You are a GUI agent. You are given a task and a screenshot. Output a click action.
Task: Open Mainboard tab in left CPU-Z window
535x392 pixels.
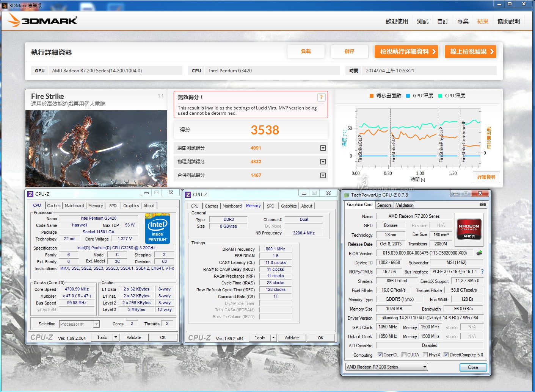pyautogui.click(x=74, y=206)
